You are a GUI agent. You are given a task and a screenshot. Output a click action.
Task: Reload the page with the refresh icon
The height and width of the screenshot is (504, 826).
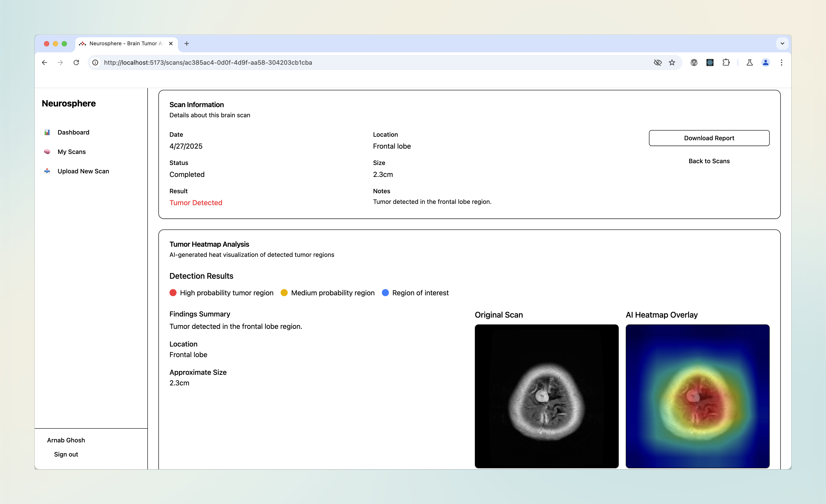(x=76, y=63)
